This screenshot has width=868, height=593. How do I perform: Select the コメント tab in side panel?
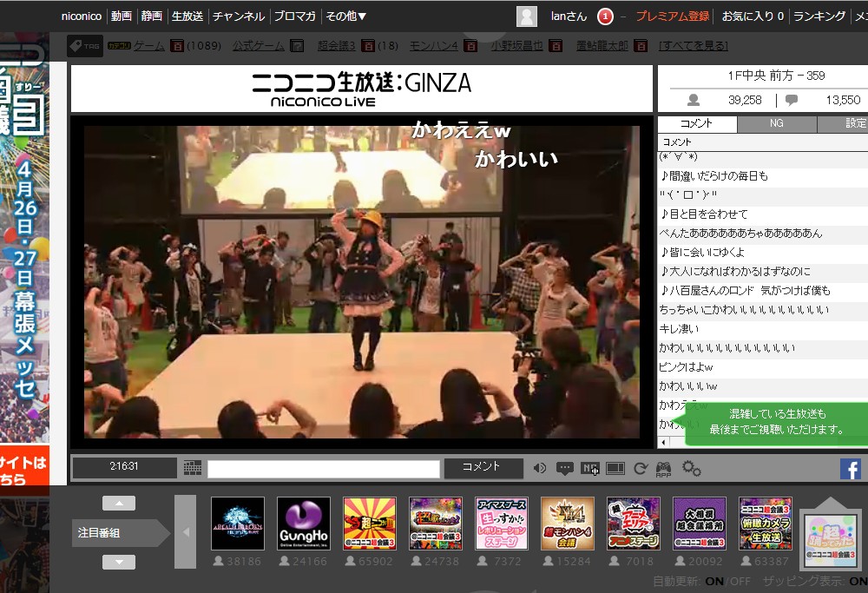click(x=697, y=124)
